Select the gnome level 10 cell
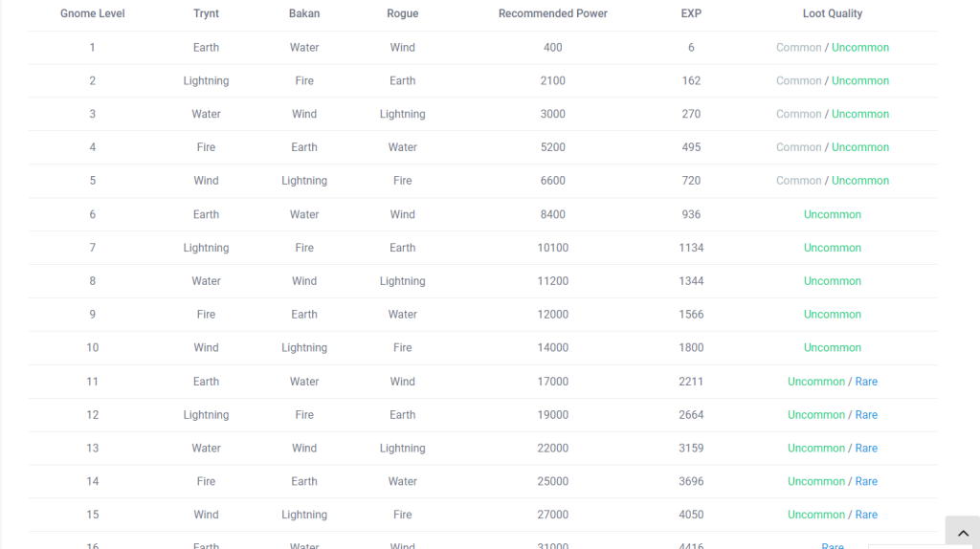This screenshot has height=549, width=980. click(93, 348)
